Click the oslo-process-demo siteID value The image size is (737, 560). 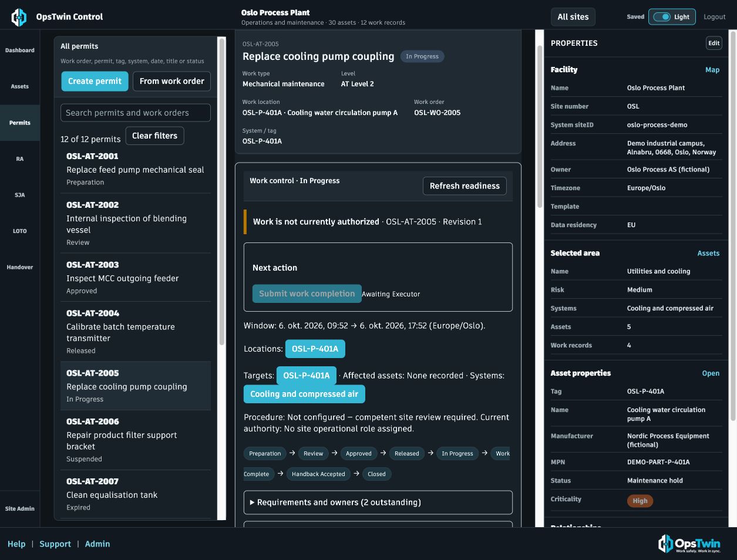[657, 125]
